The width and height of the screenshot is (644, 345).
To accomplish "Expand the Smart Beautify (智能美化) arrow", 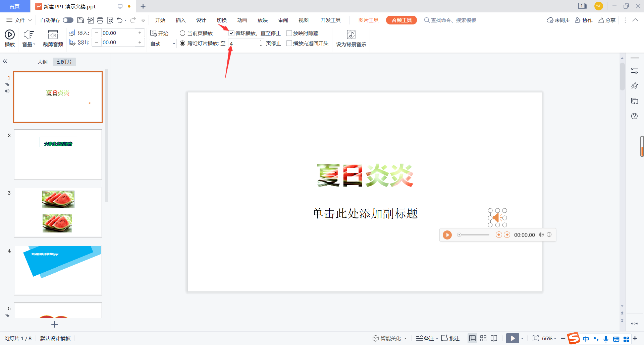I will point(405,339).
